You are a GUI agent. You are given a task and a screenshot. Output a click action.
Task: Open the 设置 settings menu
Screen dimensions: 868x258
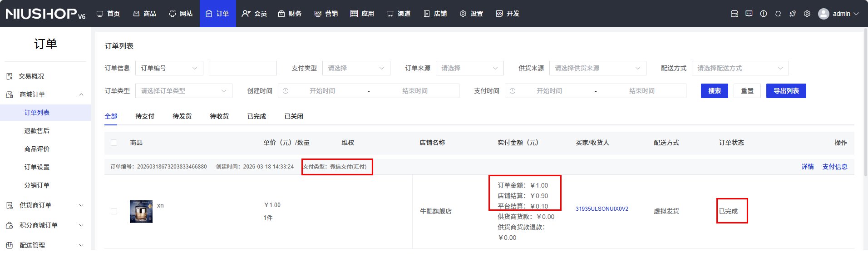tap(472, 14)
